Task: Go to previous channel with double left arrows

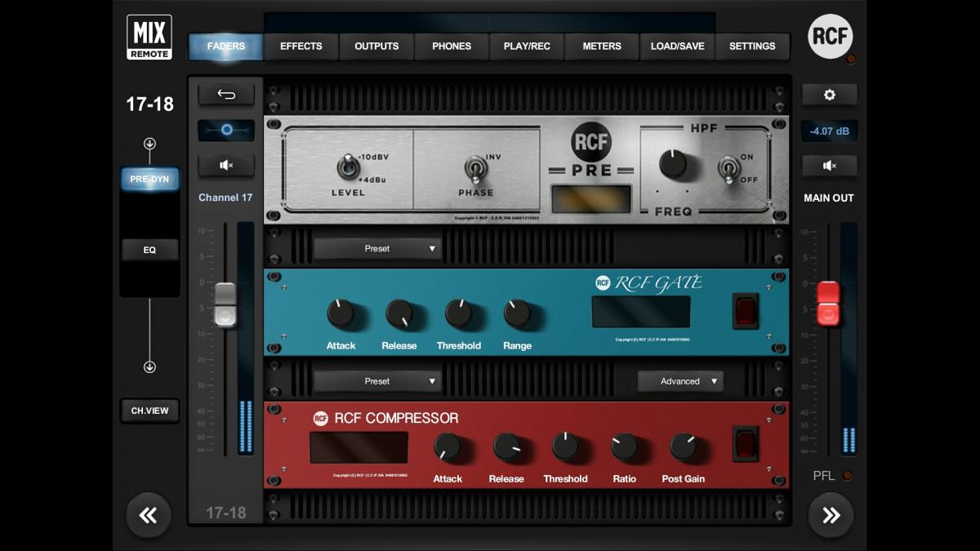Action: point(149,515)
